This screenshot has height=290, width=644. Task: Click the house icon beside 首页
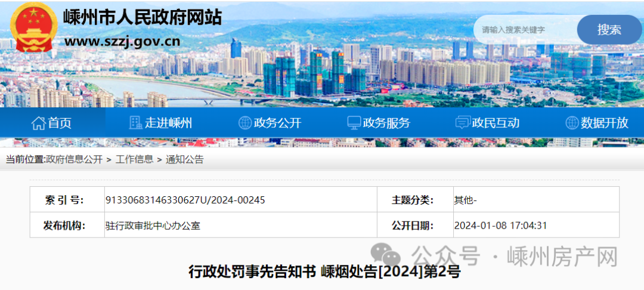pyautogui.click(x=39, y=123)
